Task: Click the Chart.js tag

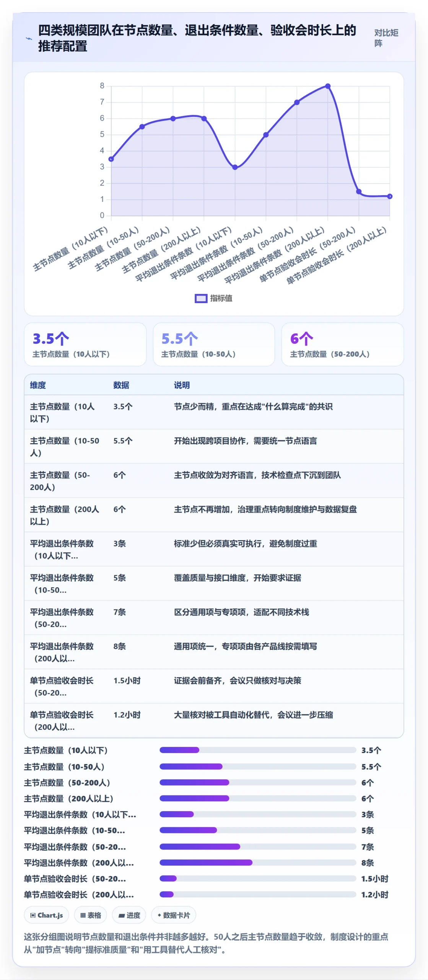Action: point(46,915)
